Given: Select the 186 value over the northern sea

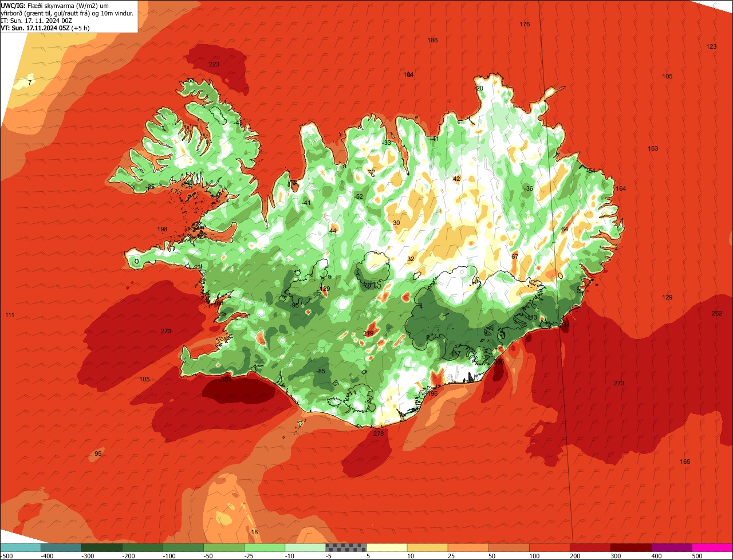Looking at the screenshot, I should coord(432,40).
